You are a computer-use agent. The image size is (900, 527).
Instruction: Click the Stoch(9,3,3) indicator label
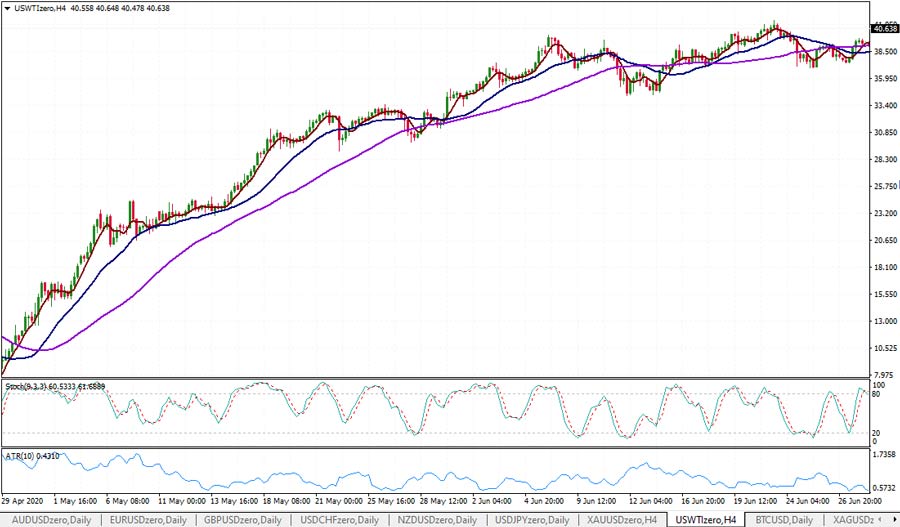pyautogui.click(x=50, y=386)
